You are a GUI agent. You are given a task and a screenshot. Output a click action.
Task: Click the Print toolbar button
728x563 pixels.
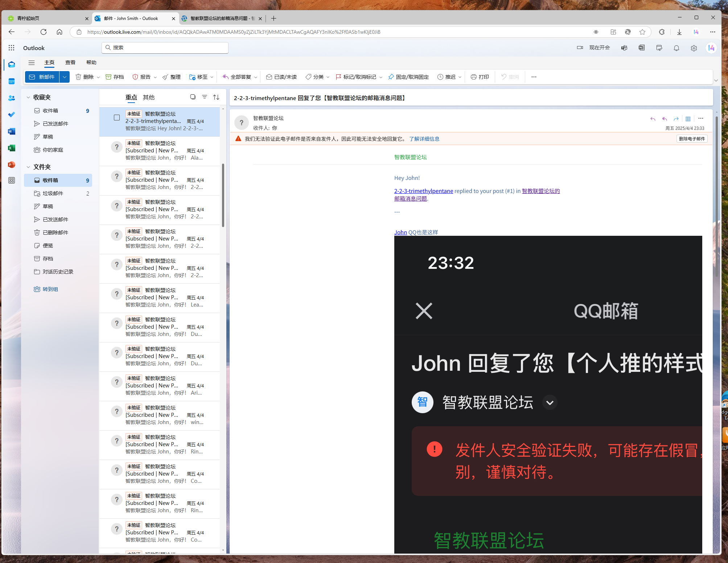pos(480,77)
